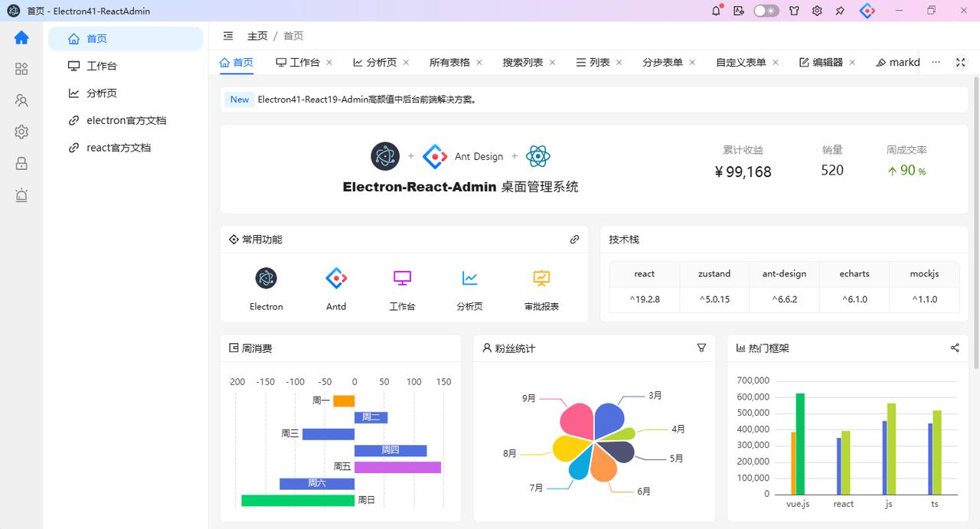This screenshot has width=980, height=529.
Task: Click the pin window icon
Action: 840,11
